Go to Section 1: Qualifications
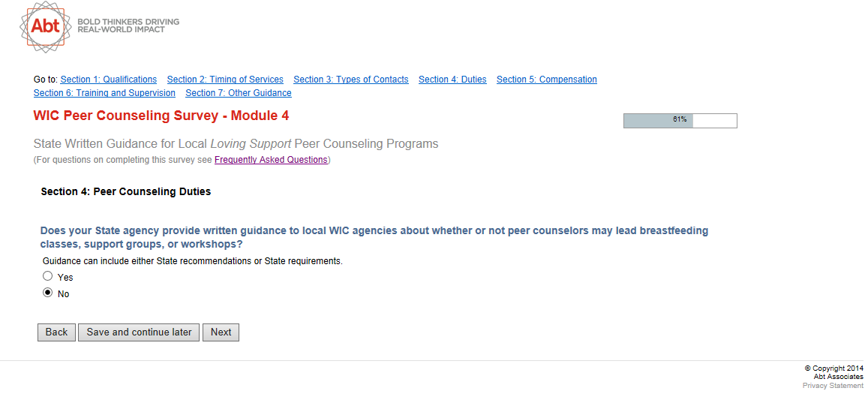 point(109,80)
